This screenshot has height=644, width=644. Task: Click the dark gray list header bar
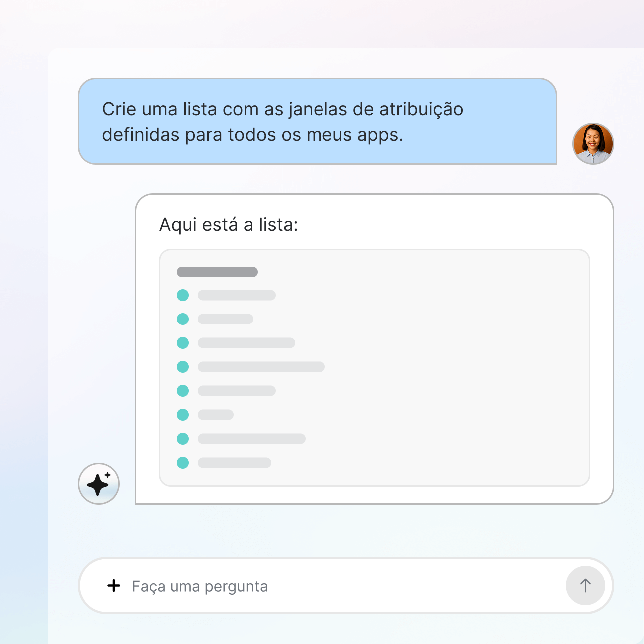217,272
